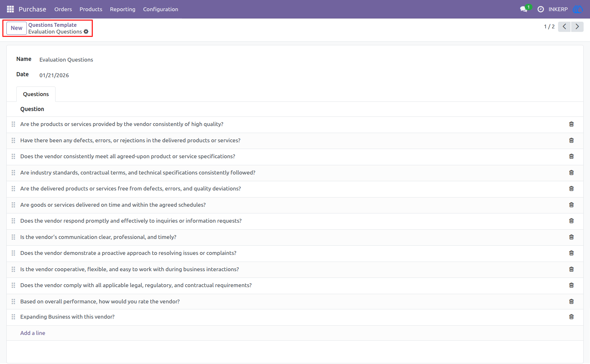Delete the 'respond promptly and effectively' question
Image resolution: width=590 pixels, height=364 pixels.
(x=571, y=221)
